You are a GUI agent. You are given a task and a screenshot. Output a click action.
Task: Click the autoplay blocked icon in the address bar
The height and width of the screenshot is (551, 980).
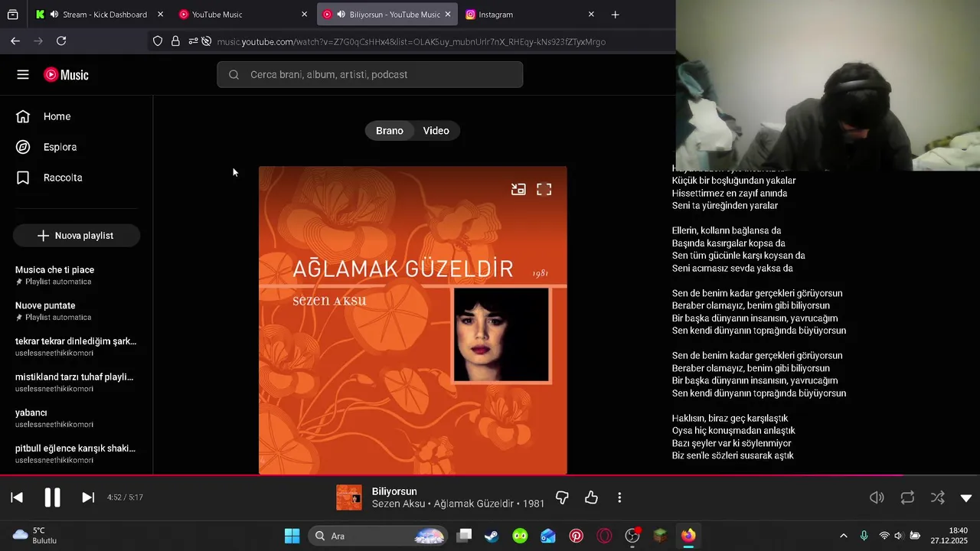pos(206,41)
